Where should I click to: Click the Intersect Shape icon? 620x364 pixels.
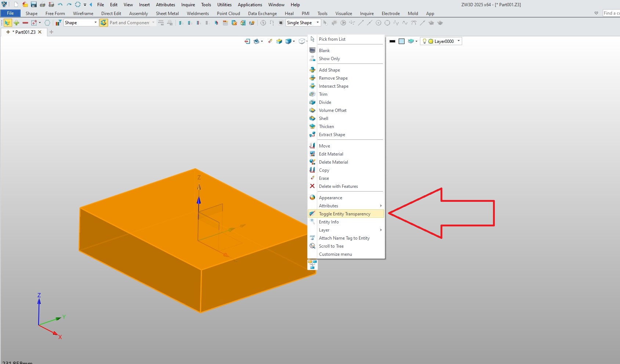[x=312, y=86]
